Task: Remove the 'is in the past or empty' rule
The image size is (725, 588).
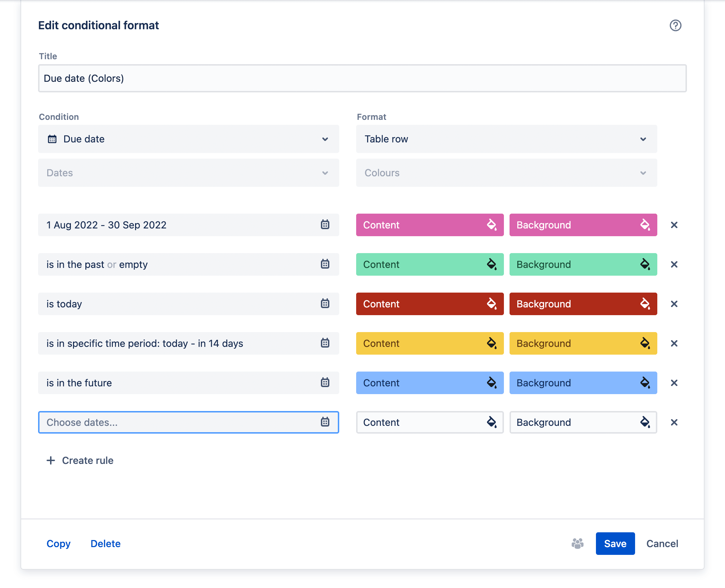Action: (x=674, y=264)
